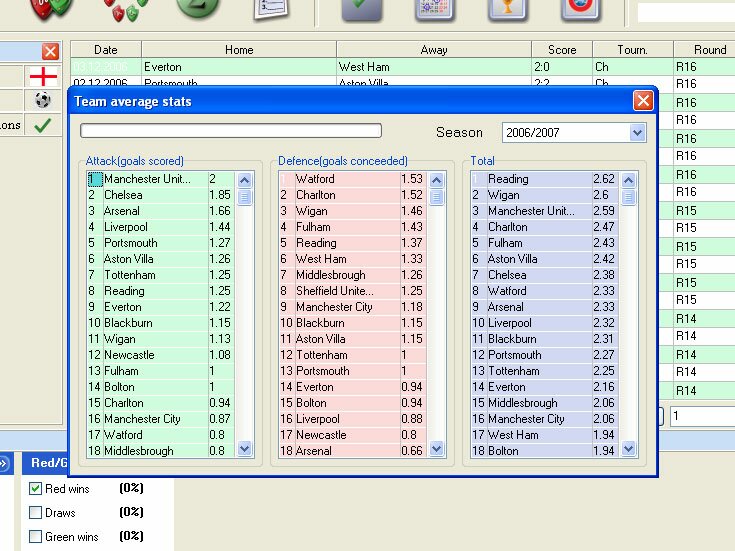Open the calendar grid toolbar icon
Viewport: 735px width, 551px height.
click(x=435, y=9)
